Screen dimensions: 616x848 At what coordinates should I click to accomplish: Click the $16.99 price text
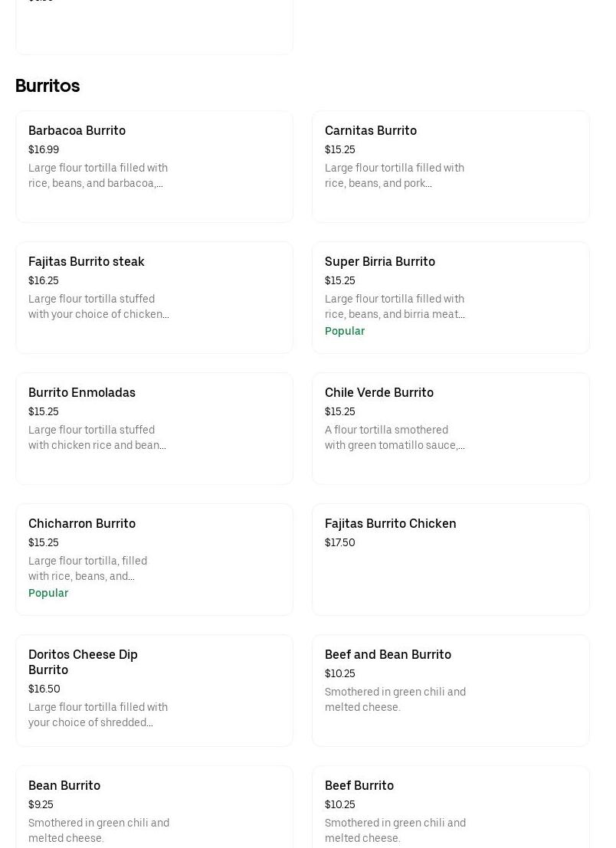click(x=44, y=150)
